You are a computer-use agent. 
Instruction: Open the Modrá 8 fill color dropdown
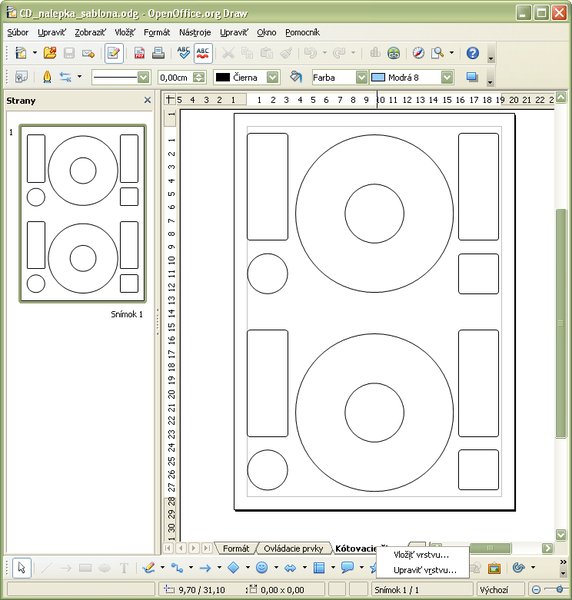(x=447, y=78)
